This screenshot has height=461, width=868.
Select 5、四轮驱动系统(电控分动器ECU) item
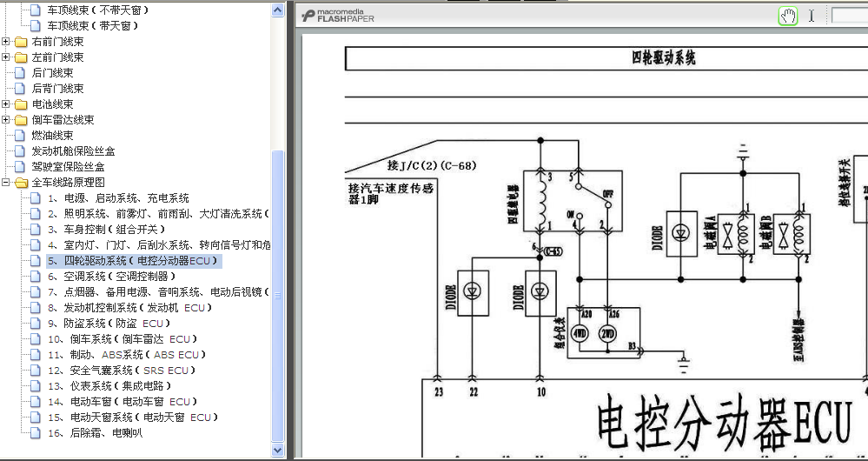[134, 260]
